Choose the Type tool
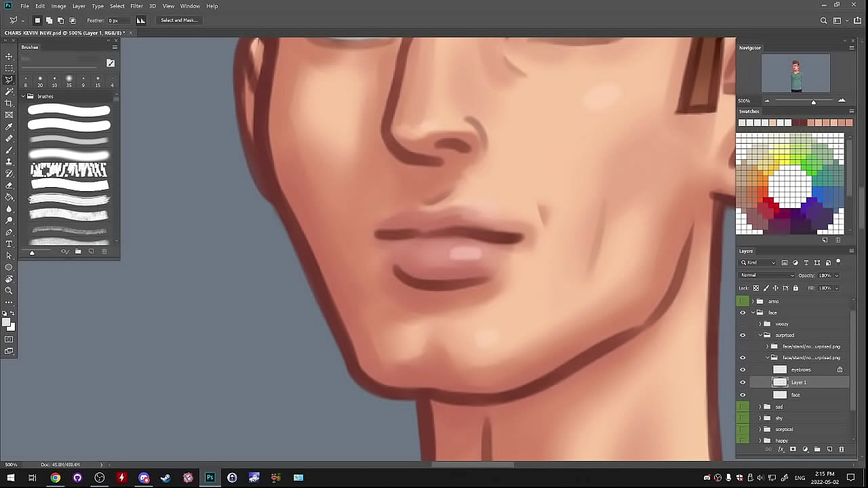Screen dimensions: 868x488 coord(9,244)
